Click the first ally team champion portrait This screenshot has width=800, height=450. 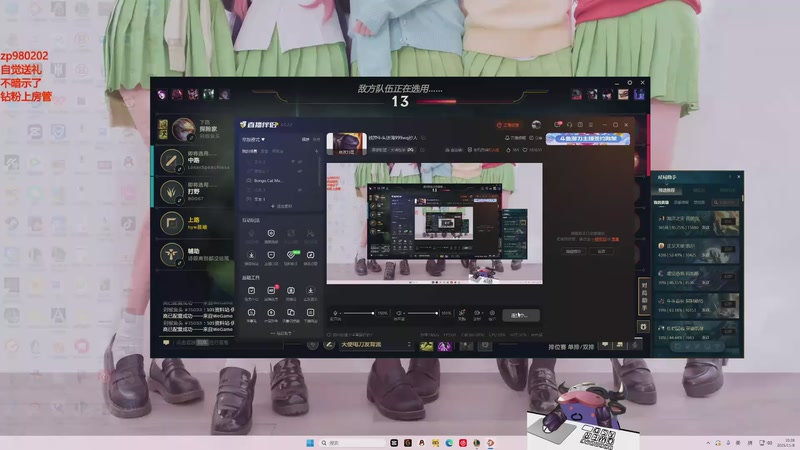tap(162, 94)
